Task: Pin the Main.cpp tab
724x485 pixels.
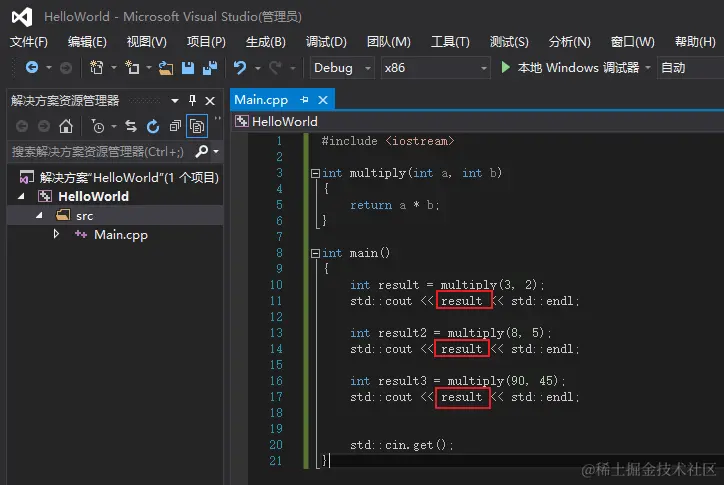Action: tap(304, 100)
